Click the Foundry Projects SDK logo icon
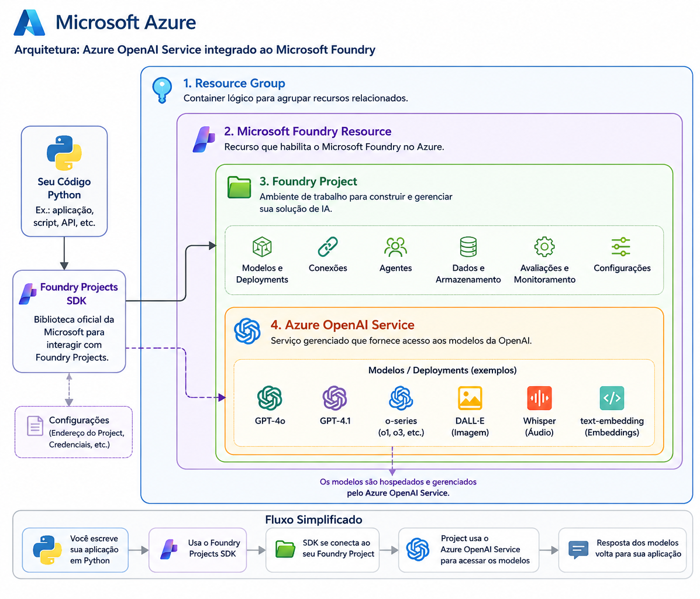This screenshot has width=700, height=599. coord(27,294)
